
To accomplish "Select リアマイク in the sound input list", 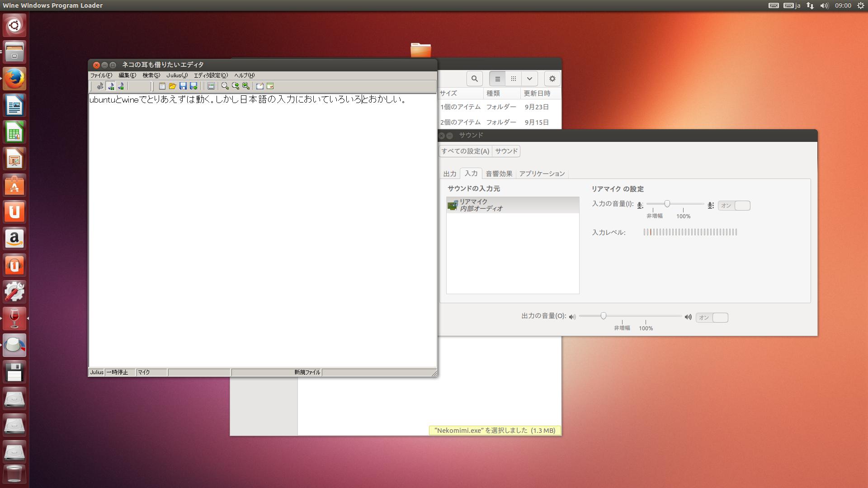I will (x=512, y=205).
